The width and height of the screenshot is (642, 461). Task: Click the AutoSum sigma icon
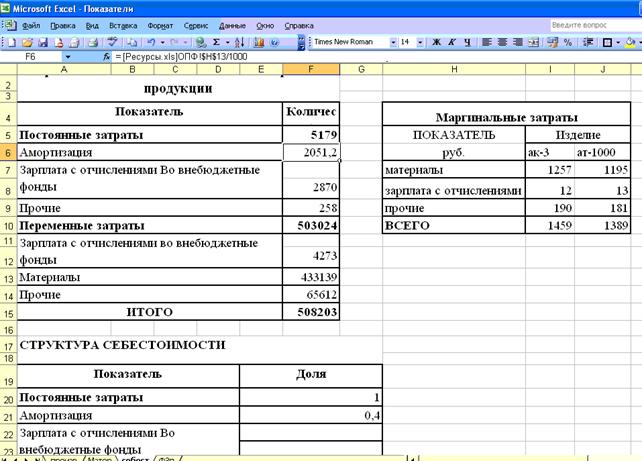pos(217,42)
